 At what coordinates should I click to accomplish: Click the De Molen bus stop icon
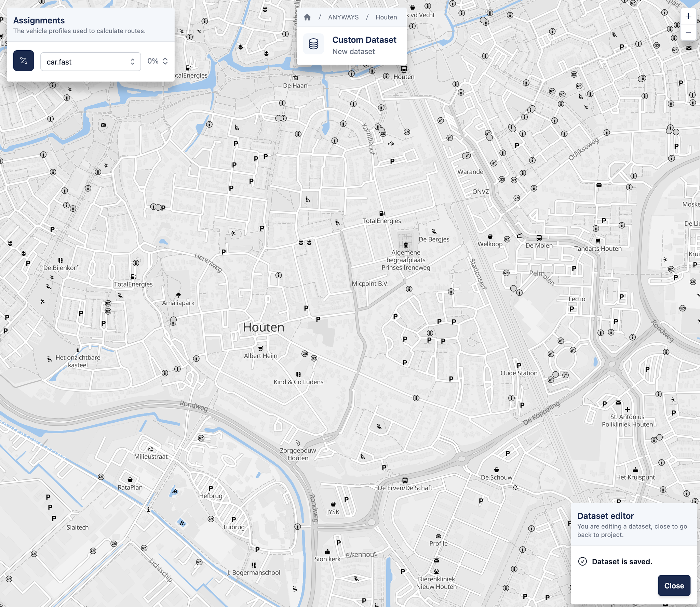click(x=539, y=238)
